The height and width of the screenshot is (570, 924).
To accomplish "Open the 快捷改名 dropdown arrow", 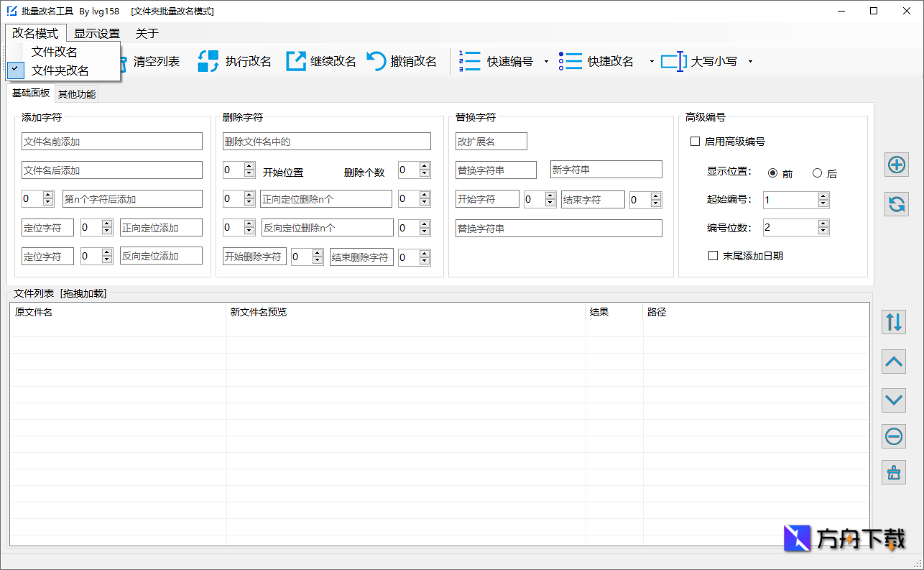I will tap(651, 62).
